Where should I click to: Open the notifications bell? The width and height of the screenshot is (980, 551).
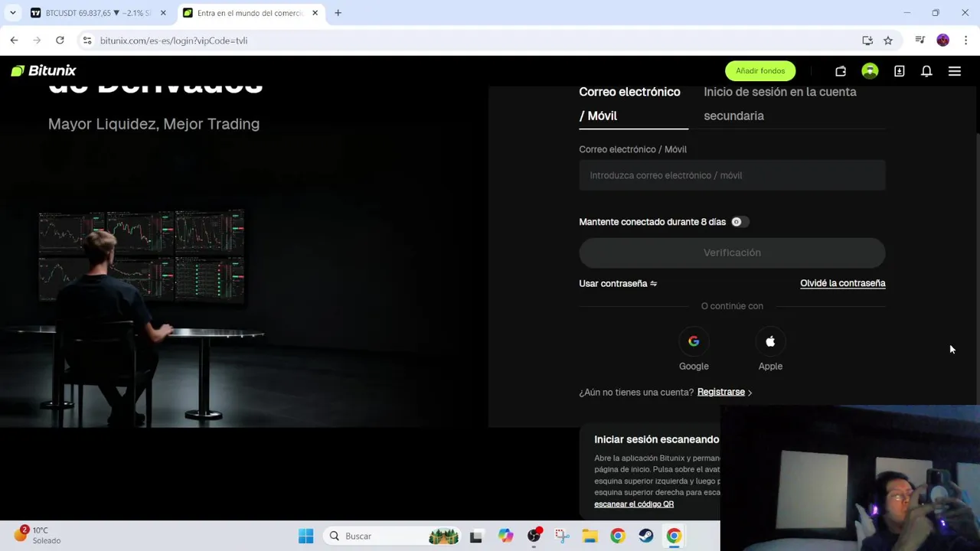point(926,71)
